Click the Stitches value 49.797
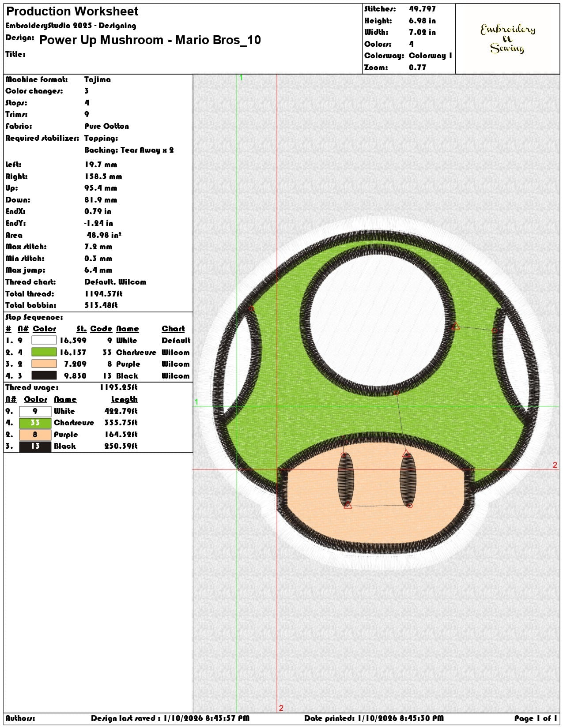The width and height of the screenshot is (563, 728). [422, 9]
